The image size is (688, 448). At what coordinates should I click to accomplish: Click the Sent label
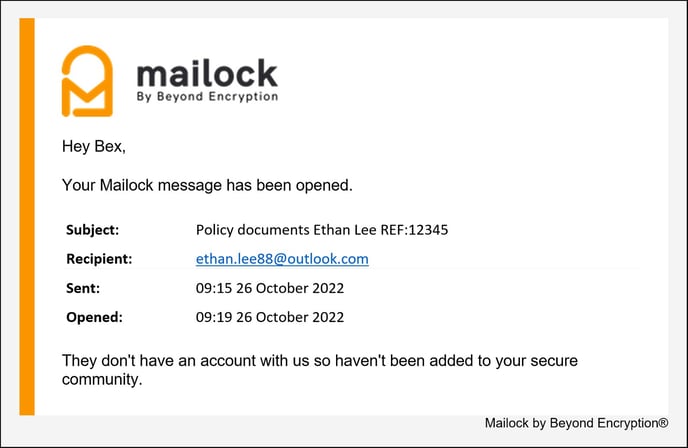click(83, 288)
